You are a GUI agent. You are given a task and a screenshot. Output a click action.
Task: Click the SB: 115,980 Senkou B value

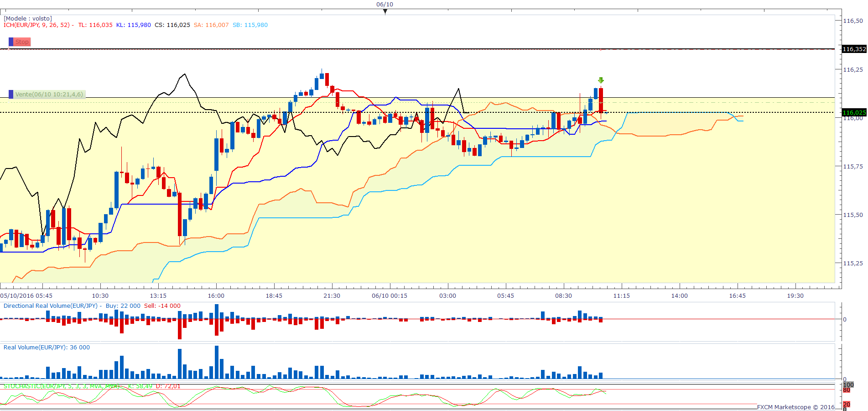(x=250, y=25)
